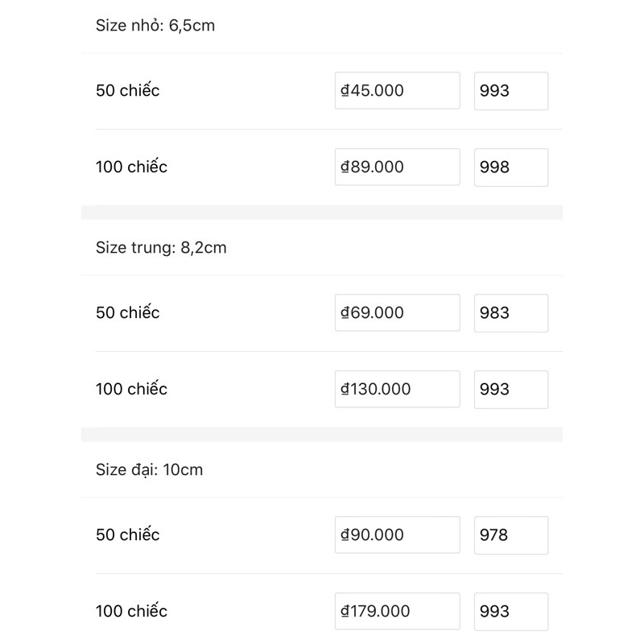Click the ₫90.000 price field
The width and height of the screenshot is (644, 644).
[x=397, y=535]
